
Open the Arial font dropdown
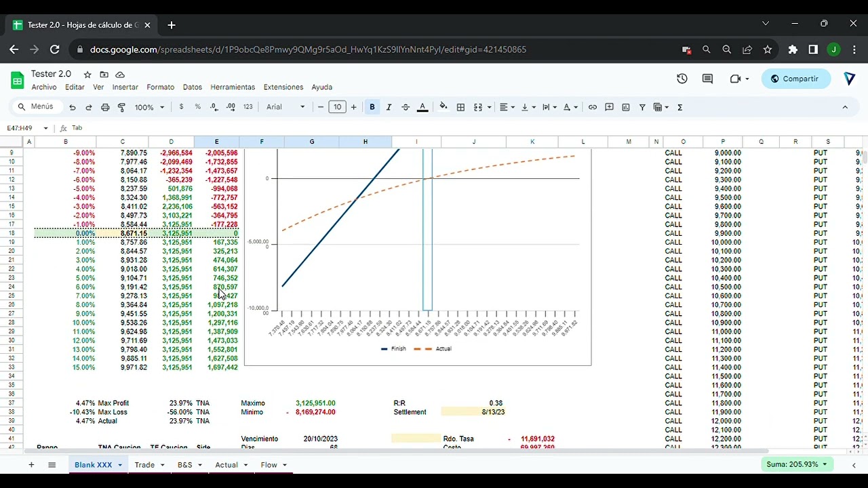click(x=285, y=107)
